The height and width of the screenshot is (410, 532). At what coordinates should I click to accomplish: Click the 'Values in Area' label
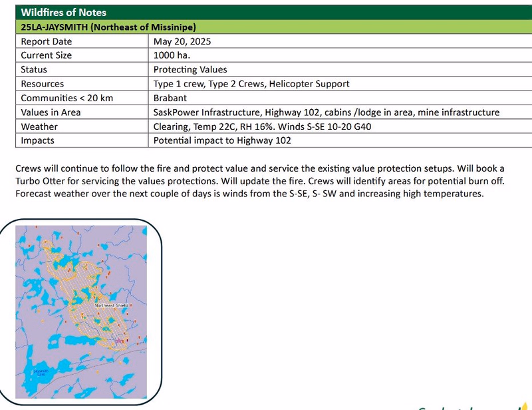(51, 112)
